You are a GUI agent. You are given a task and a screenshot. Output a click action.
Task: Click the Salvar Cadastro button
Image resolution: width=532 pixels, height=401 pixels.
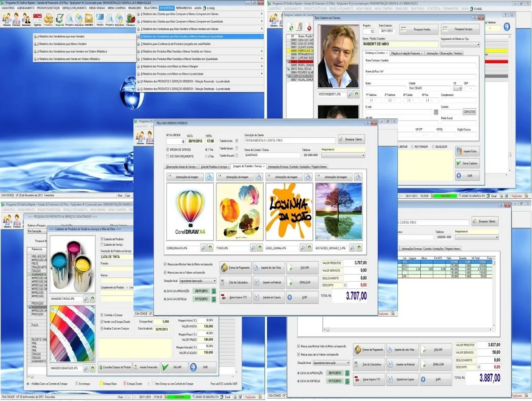pos(467,163)
